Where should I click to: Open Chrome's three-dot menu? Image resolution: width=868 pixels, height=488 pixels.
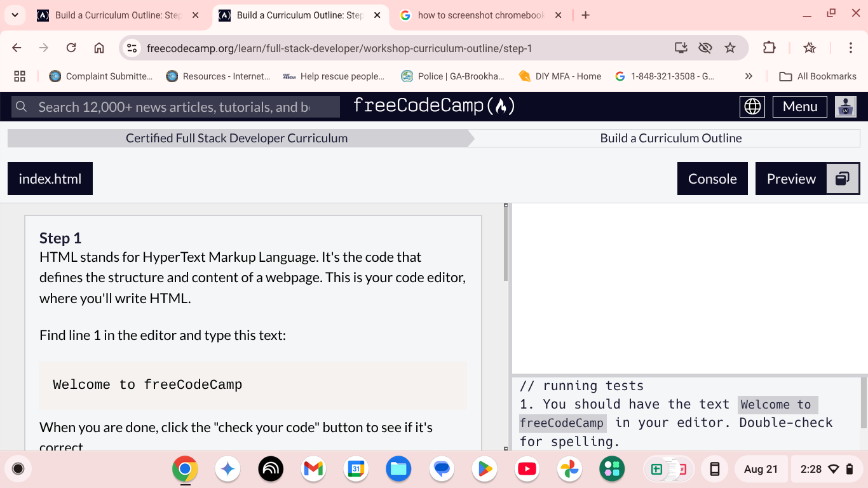pos(851,47)
